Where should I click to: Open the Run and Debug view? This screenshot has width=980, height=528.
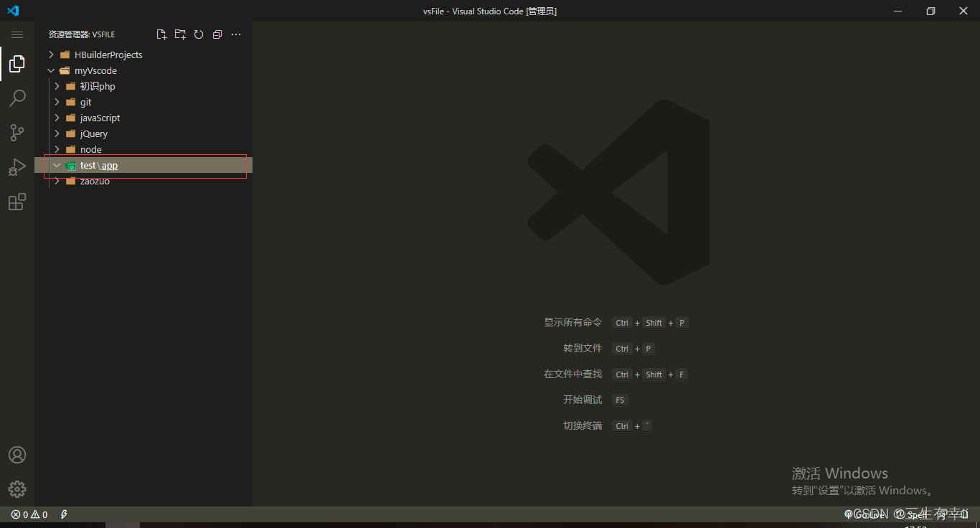pyautogui.click(x=17, y=167)
